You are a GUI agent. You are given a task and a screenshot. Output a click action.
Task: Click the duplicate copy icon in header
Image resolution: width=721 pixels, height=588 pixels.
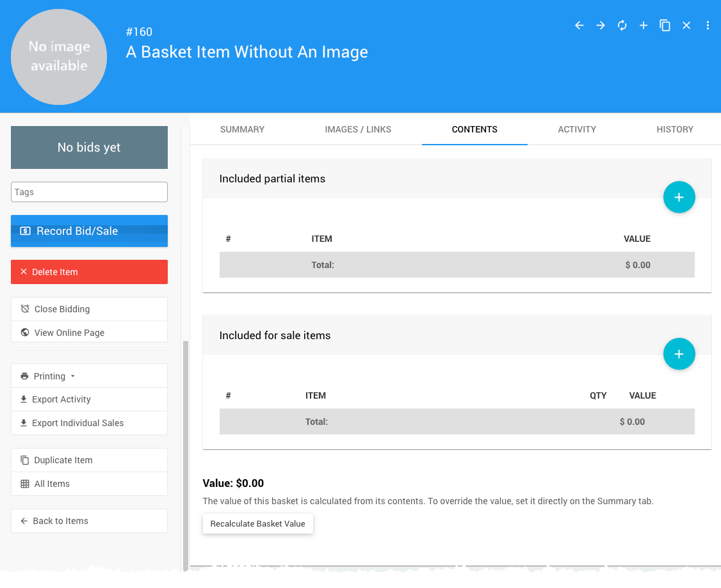pos(665,26)
